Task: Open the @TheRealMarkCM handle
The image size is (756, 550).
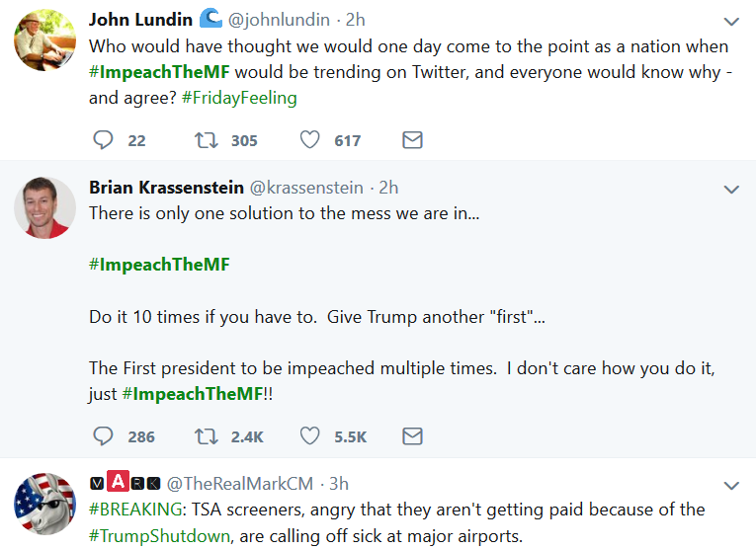Action: (239, 484)
